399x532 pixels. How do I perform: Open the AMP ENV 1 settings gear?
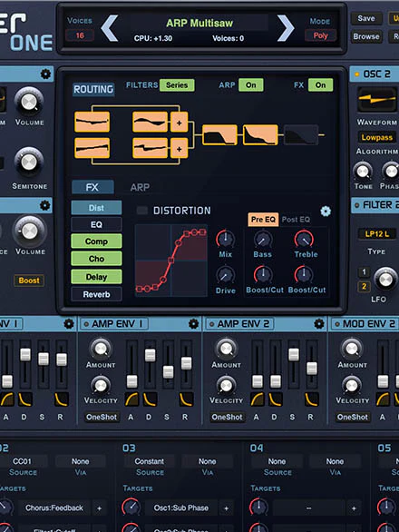pyautogui.click(x=193, y=324)
